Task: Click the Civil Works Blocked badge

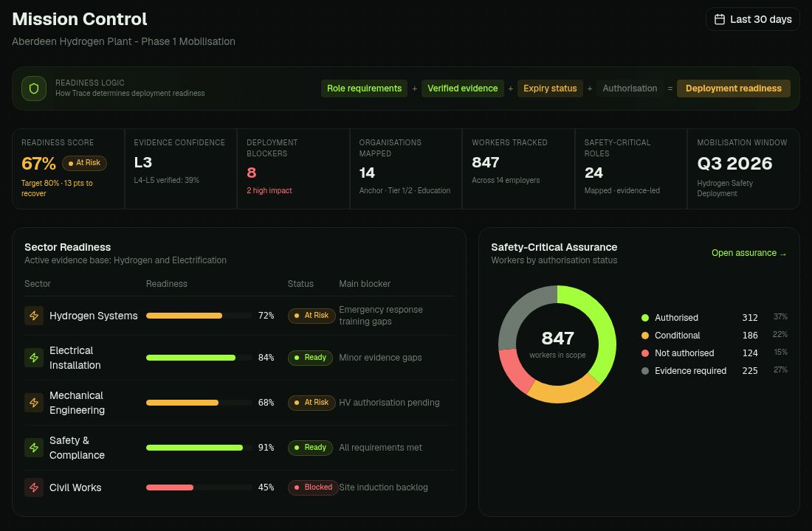Action: (313, 487)
